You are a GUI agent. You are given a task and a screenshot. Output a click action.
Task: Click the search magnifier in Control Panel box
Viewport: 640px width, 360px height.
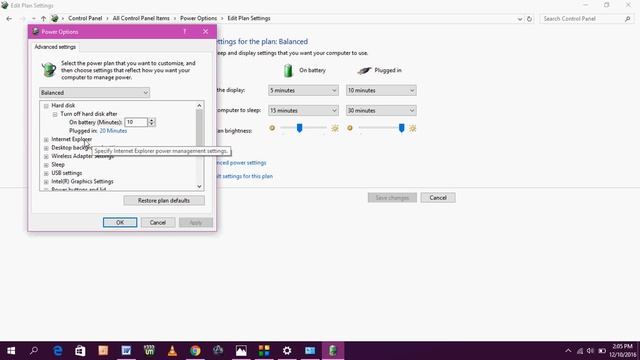628,19
